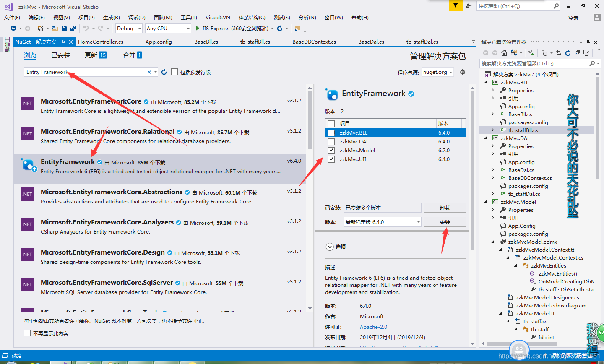This screenshot has width=604, height=364.
Task: Click the undo arrow in the toolbar
Action: (86, 28)
